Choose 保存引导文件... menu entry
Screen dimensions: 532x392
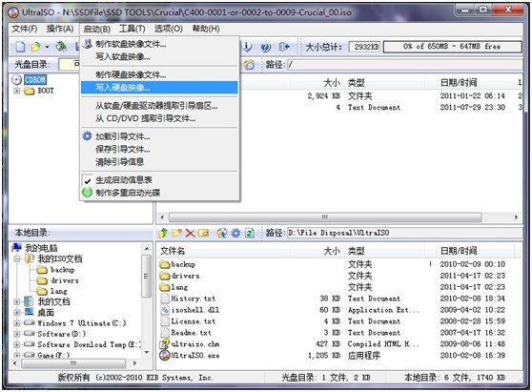click(x=159, y=149)
